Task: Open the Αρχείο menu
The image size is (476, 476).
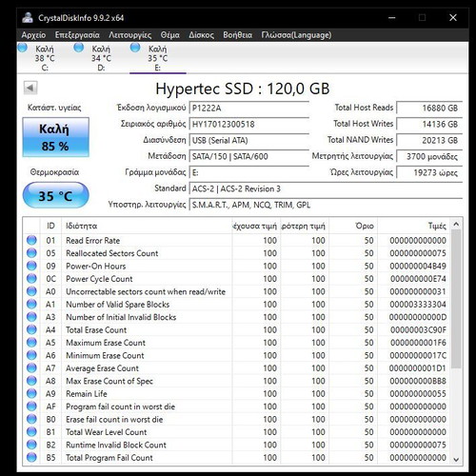Action: 33,35
